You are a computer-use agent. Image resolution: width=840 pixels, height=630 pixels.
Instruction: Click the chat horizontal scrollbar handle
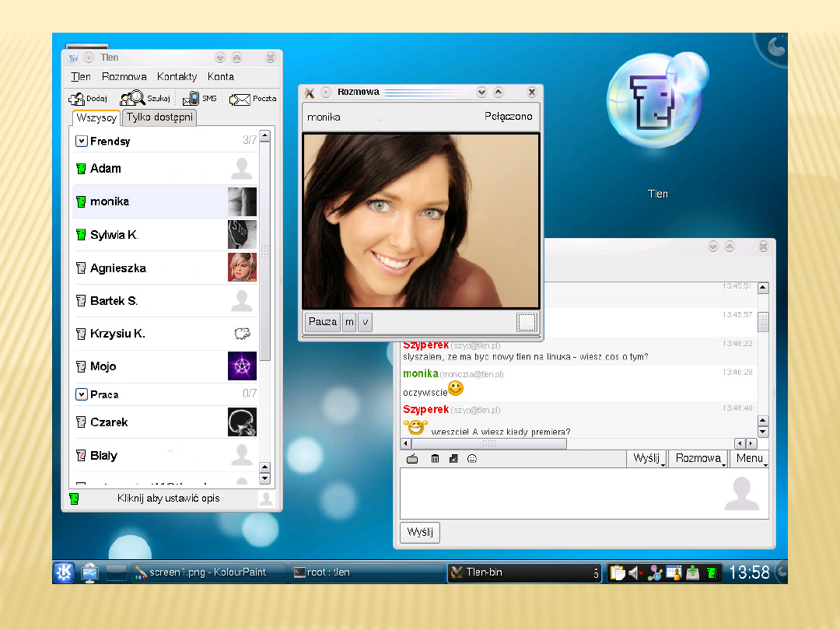(489, 443)
